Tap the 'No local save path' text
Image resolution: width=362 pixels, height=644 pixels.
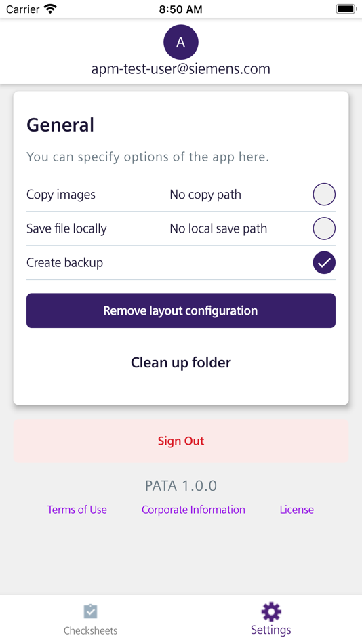click(218, 228)
